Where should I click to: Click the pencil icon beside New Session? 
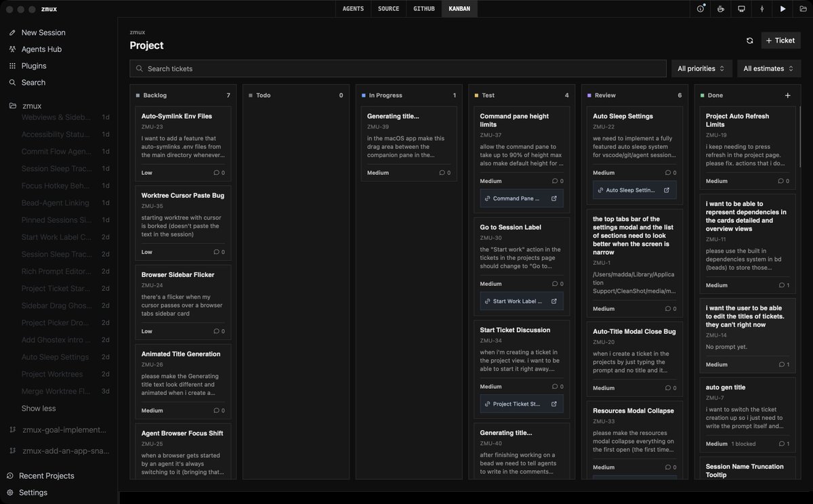tap(12, 33)
